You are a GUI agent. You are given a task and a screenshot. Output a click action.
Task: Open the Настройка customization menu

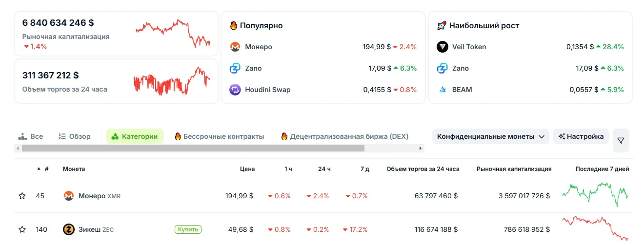click(581, 136)
